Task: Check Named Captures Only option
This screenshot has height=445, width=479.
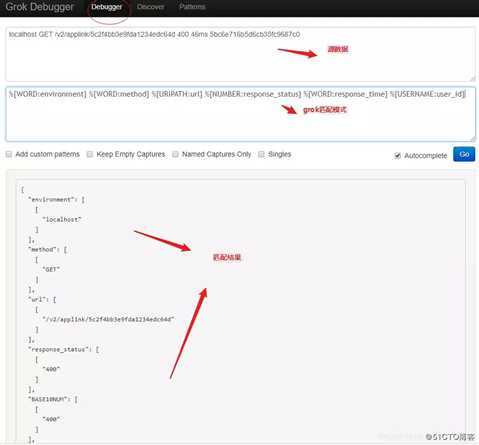Action: click(x=175, y=154)
